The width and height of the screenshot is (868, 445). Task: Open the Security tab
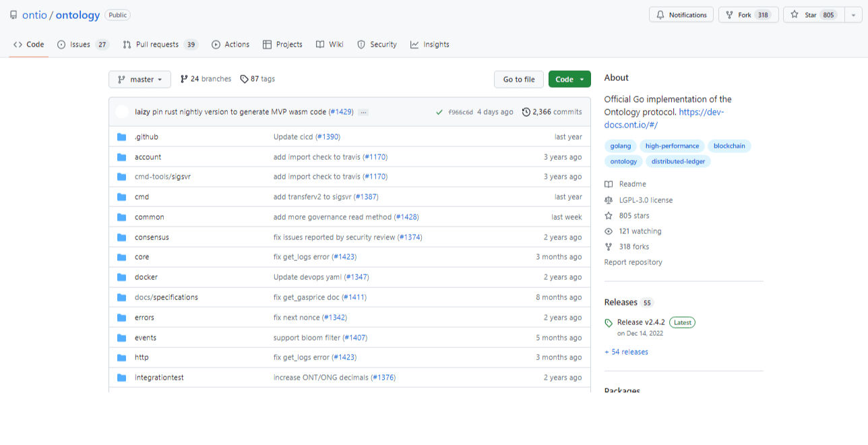377,44
